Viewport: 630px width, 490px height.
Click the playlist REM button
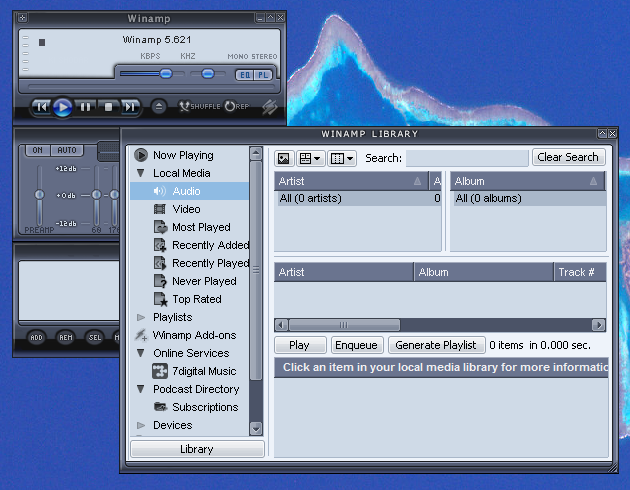pos(66,338)
